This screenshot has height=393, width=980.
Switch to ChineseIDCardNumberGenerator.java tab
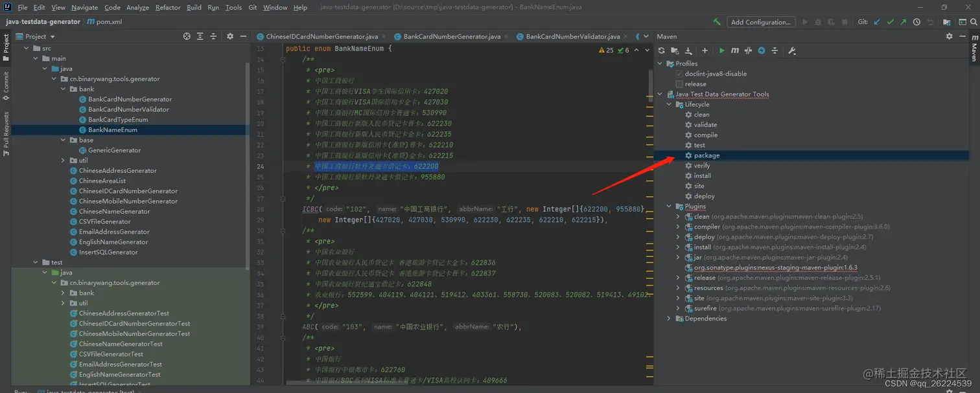(321, 36)
